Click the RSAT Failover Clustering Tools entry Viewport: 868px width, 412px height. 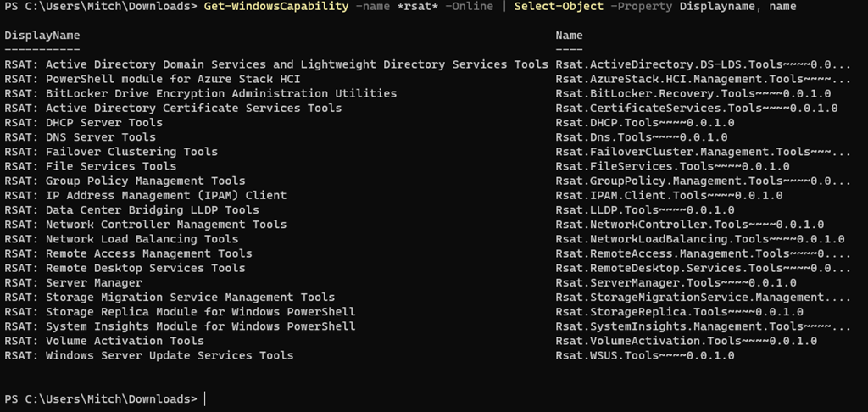point(110,152)
